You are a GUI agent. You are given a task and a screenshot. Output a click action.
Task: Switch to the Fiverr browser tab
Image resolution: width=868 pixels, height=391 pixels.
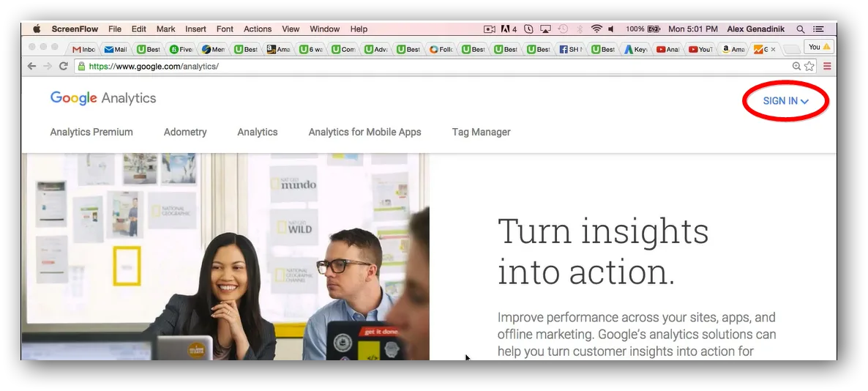point(181,49)
